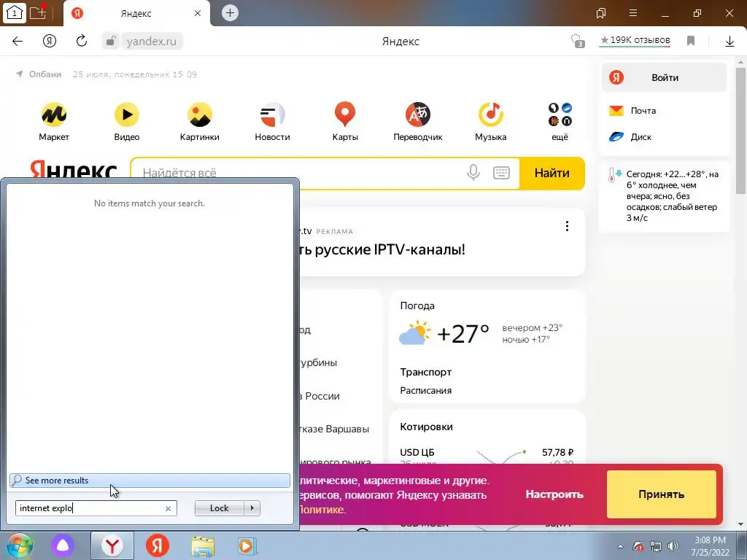Open the Транспорт link
The width and height of the screenshot is (747, 560).
point(425,372)
